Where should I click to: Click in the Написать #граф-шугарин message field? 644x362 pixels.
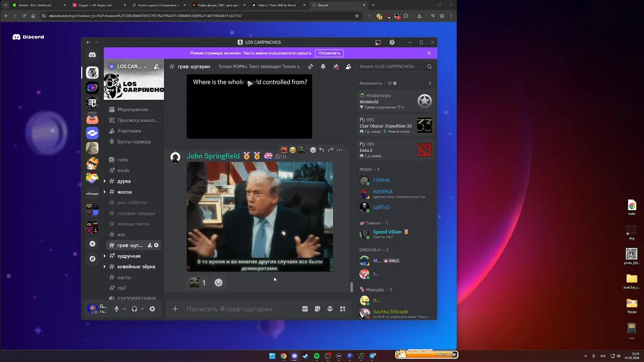click(x=242, y=309)
